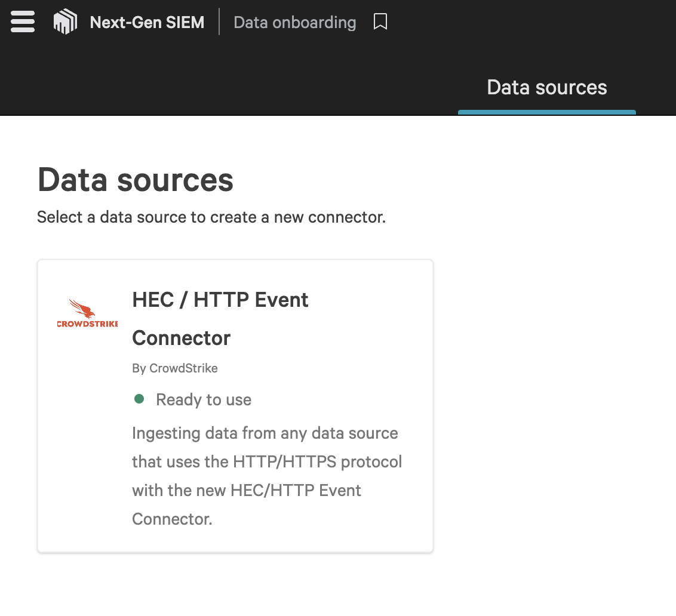The height and width of the screenshot is (616, 676).
Task: Click the blue underline beneath Data sources
Action: point(546,112)
